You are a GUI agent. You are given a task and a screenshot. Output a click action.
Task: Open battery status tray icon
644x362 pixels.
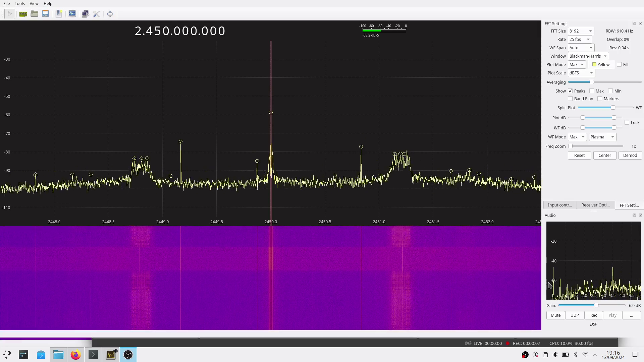(566, 355)
